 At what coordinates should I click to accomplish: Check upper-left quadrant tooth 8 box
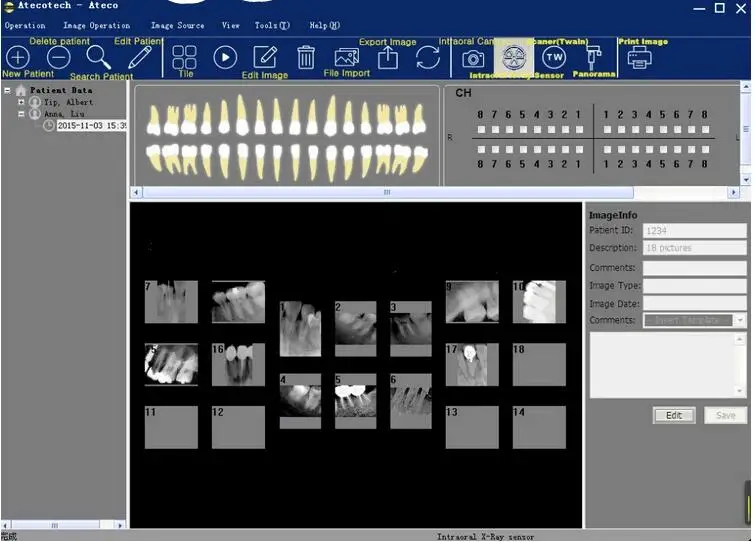(x=481, y=130)
